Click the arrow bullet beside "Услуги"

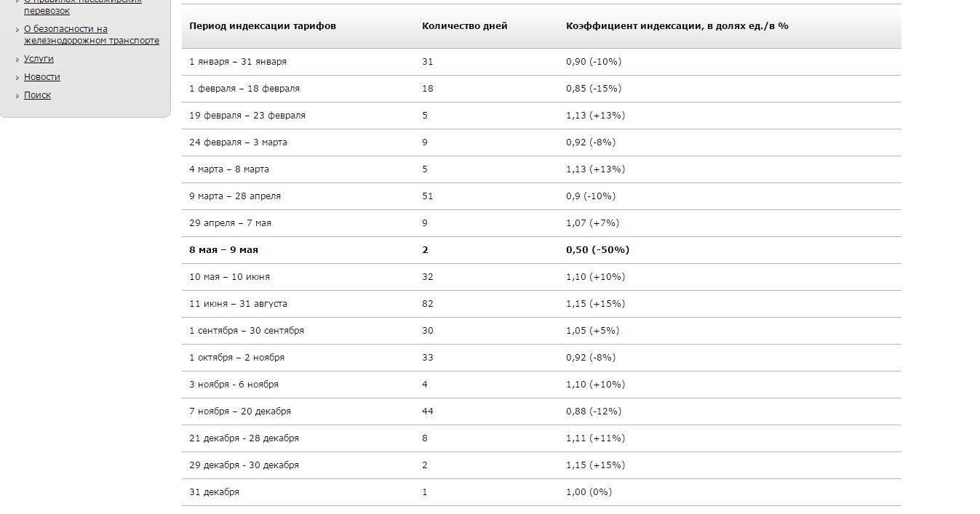[x=17, y=60]
